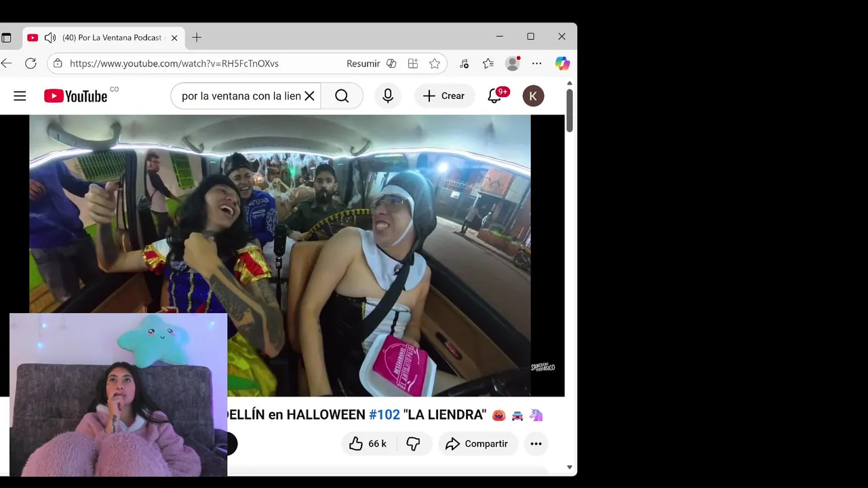Open the K account avatar menu
868x488 pixels.
point(533,96)
